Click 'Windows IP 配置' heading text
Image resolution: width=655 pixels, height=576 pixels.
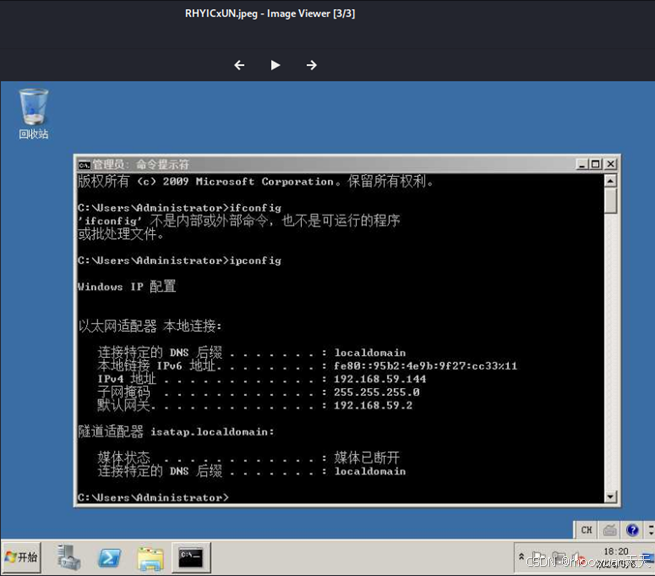coord(127,287)
